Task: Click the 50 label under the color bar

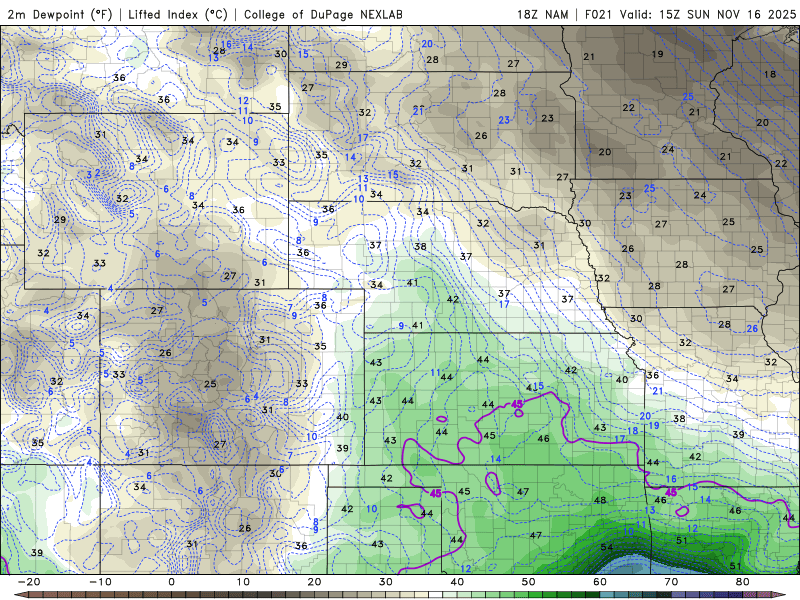Action: pos(529,582)
